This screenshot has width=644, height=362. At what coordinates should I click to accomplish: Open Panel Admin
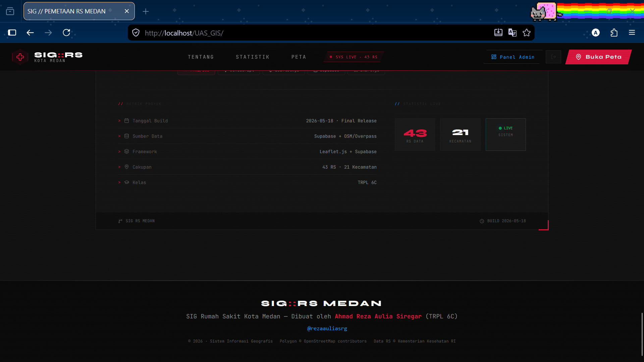513,57
